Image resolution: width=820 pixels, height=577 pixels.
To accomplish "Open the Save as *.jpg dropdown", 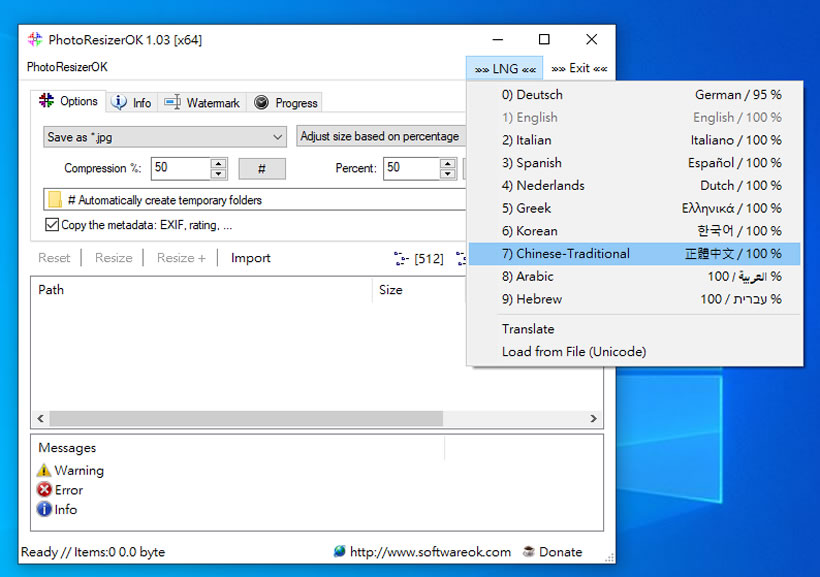I will coord(165,137).
